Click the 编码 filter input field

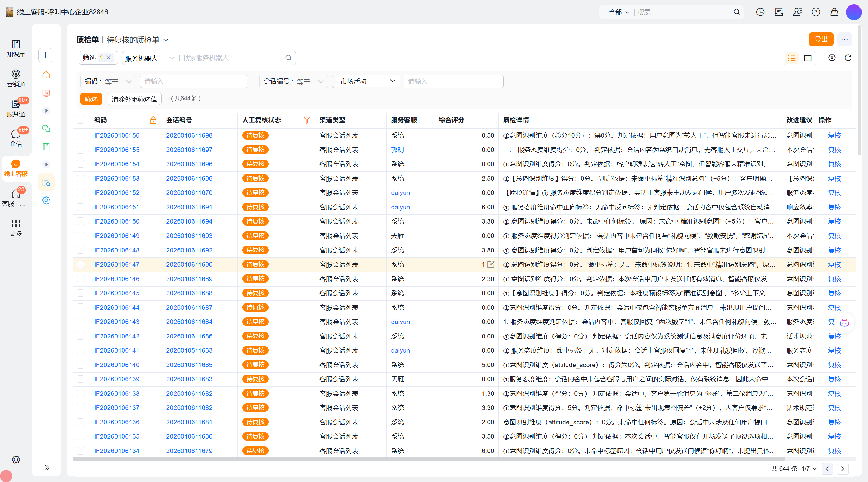pos(193,81)
